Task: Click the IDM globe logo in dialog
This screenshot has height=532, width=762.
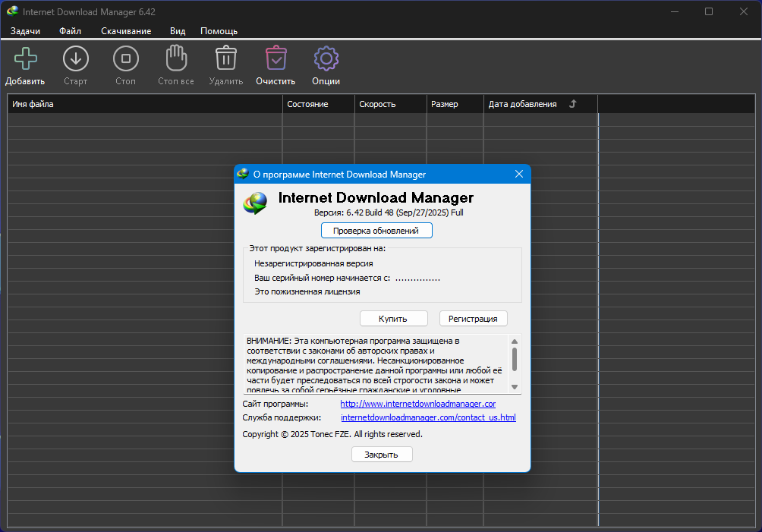Action: [x=255, y=203]
